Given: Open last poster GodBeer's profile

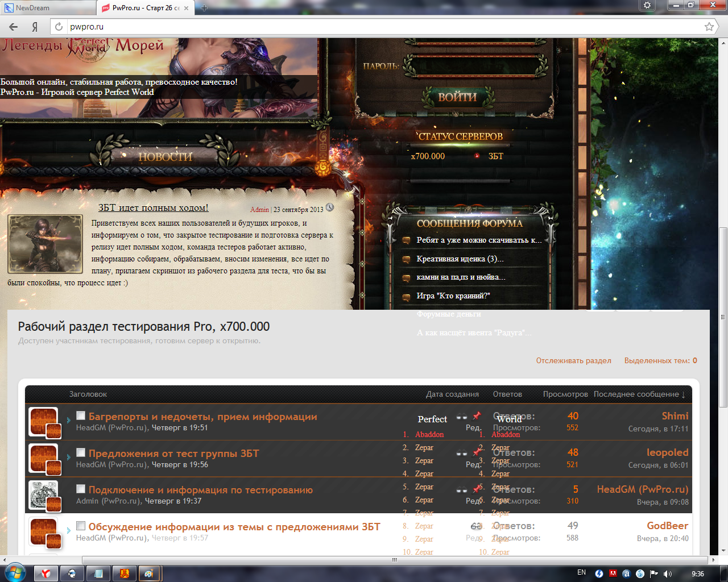Looking at the screenshot, I should [668, 526].
